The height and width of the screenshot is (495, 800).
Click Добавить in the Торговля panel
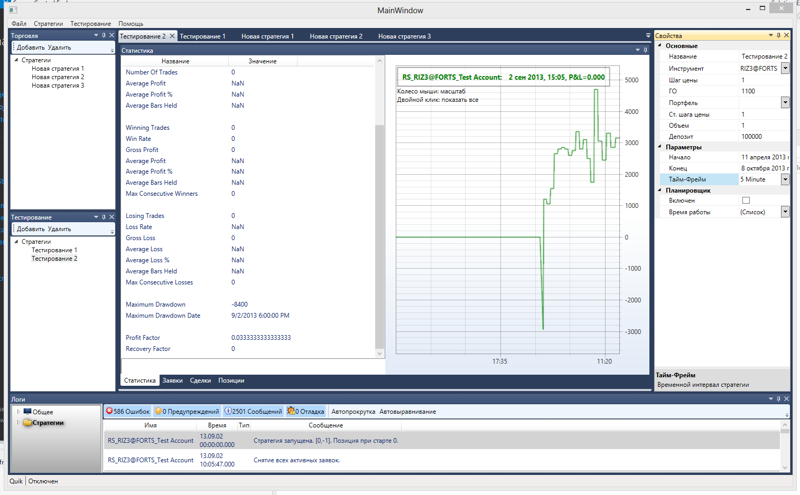click(x=30, y=47)
